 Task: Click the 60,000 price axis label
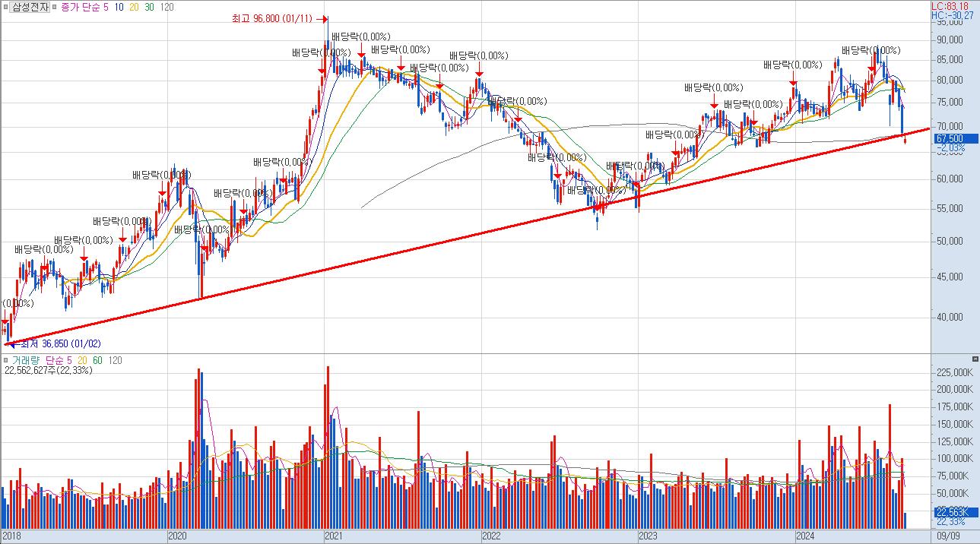(950, 179)
